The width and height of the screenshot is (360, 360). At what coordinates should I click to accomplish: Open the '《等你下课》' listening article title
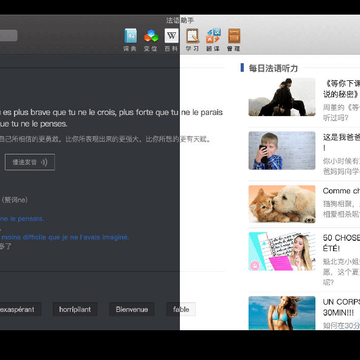tap(341, 89)
